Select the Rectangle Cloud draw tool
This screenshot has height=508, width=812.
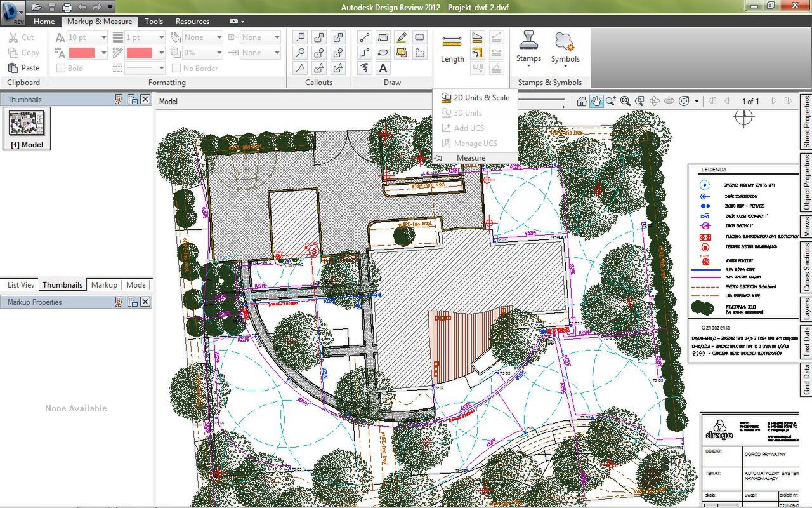point(420,37)
